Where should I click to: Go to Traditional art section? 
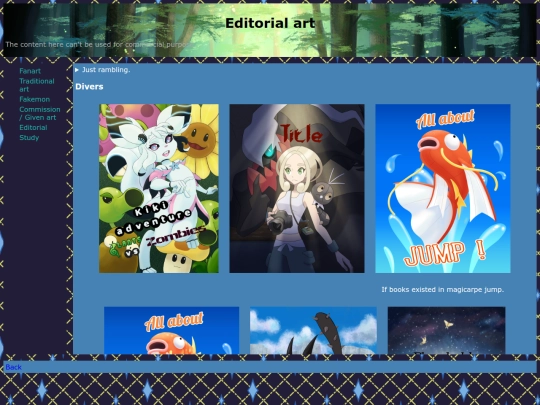pyautogui.click(x=37, y=85)
